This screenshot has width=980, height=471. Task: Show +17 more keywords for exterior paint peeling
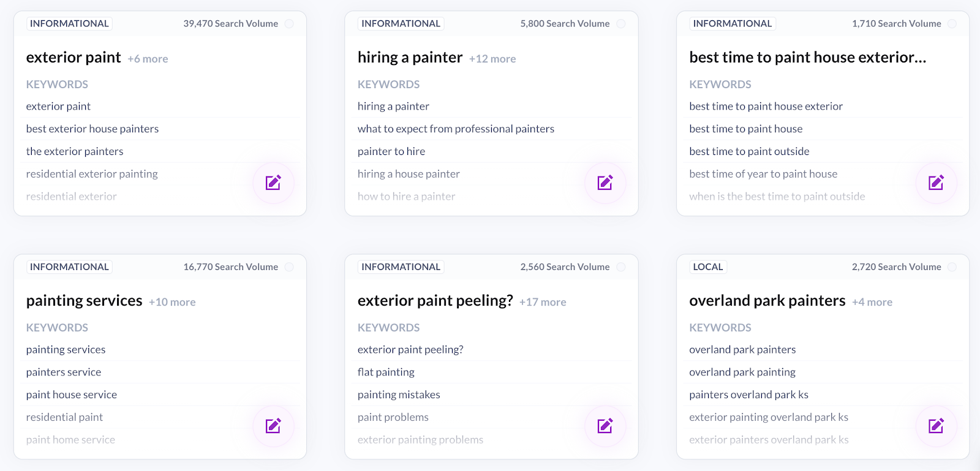543,302
